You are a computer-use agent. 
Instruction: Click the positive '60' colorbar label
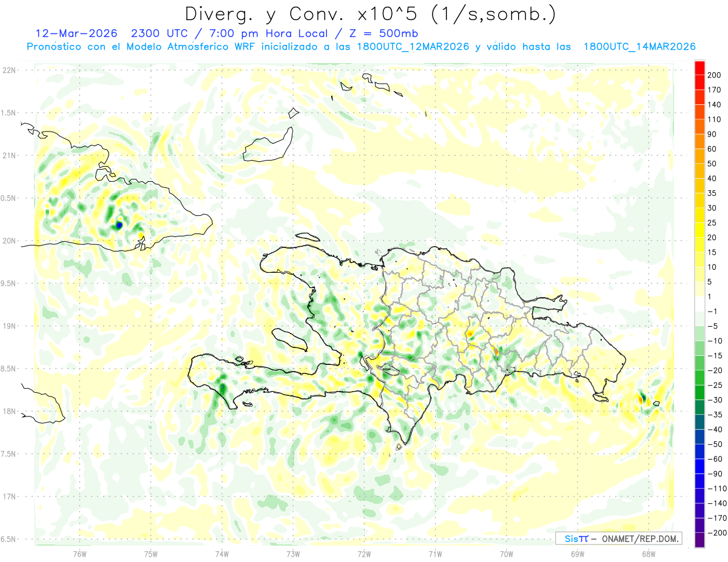tap(712, 149)
